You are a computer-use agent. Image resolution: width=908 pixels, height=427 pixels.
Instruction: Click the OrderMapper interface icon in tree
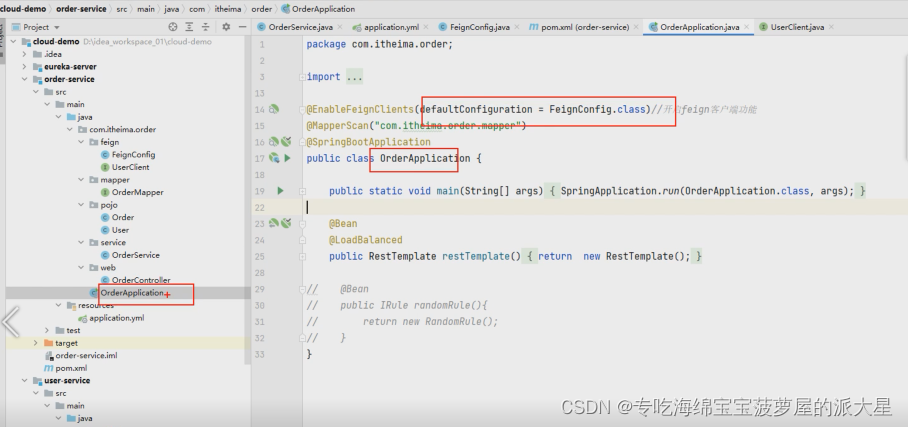[x=105, y=192]
